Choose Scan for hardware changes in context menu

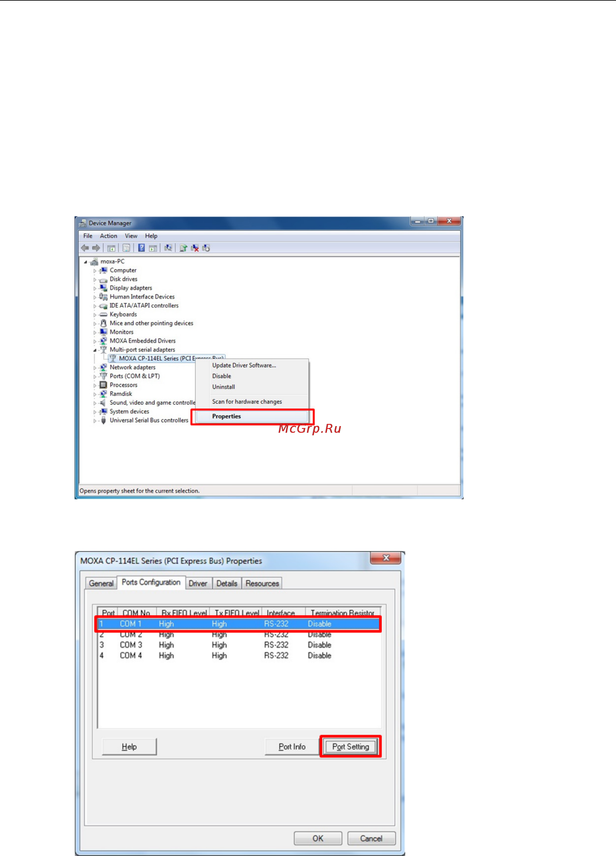click(x=252, y=402)
